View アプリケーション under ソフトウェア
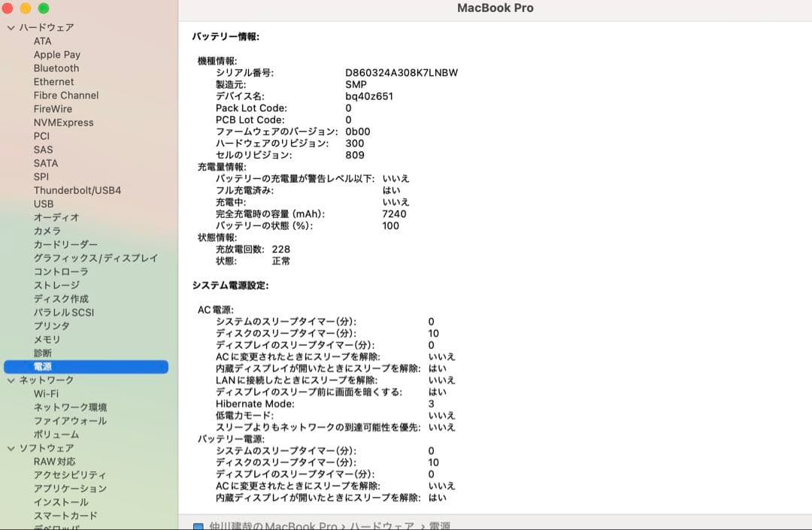This screenshot has width=812, height=530. point(70,488)
